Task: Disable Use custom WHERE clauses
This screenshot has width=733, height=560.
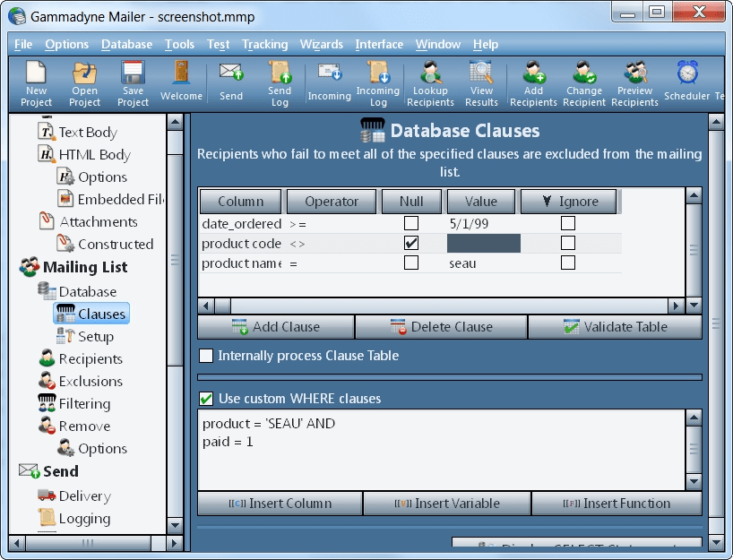Action: pos(206,399)
